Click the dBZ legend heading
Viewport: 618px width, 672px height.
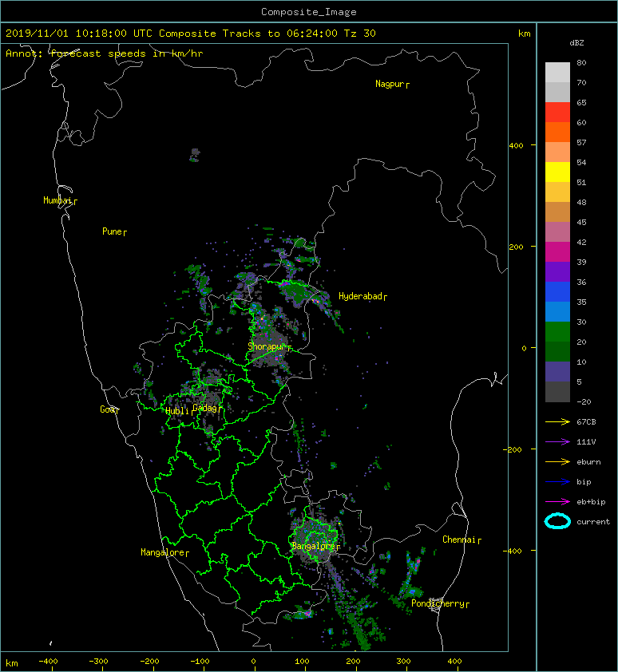tap(576, 43)
